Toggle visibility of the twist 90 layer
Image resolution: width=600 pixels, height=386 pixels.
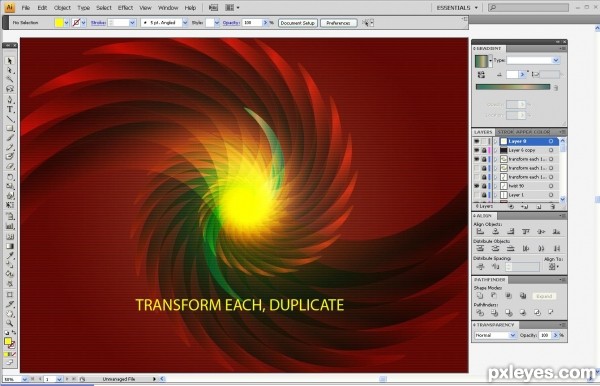pos(477,186)
